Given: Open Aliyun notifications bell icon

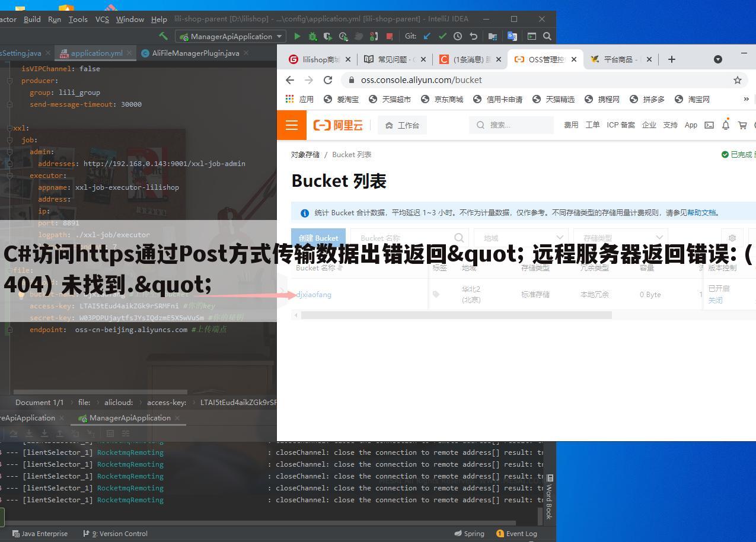Looking at the screenshot, I should (x=726, y=125).
